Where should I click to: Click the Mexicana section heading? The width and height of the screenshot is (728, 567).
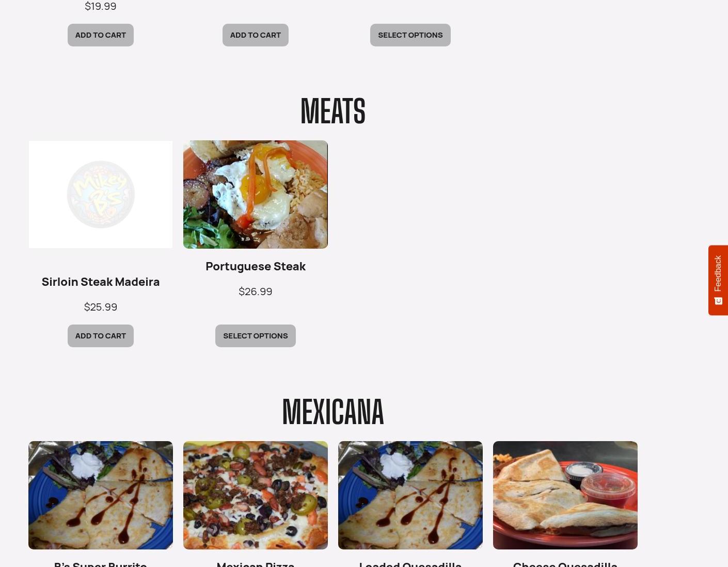point(333,412)
